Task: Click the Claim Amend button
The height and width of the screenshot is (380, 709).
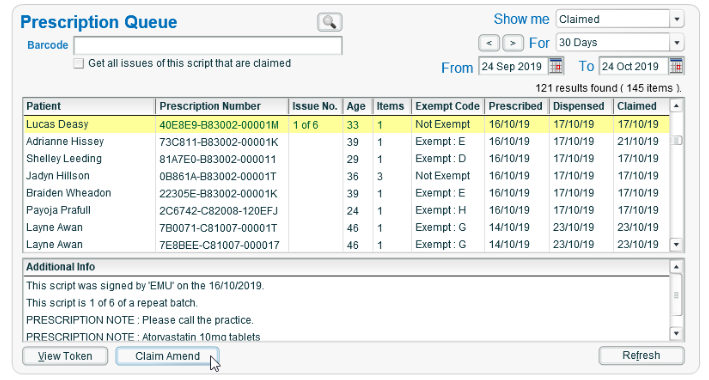Action: pos(167,356)
